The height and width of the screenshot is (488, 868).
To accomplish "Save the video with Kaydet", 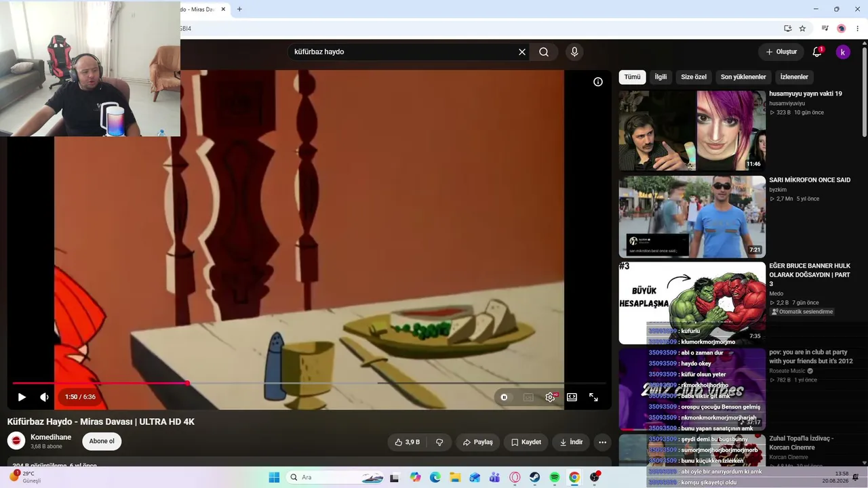I will point(526,442).
